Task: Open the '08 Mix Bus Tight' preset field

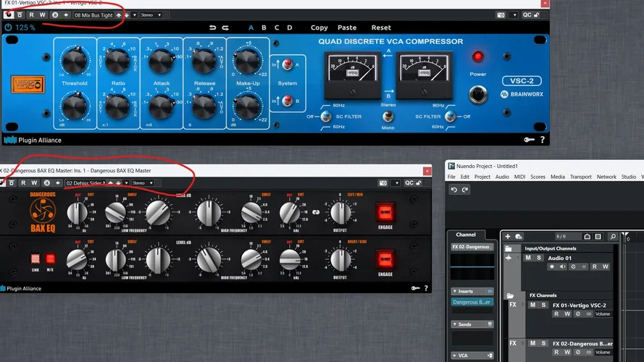Action: 93,15
